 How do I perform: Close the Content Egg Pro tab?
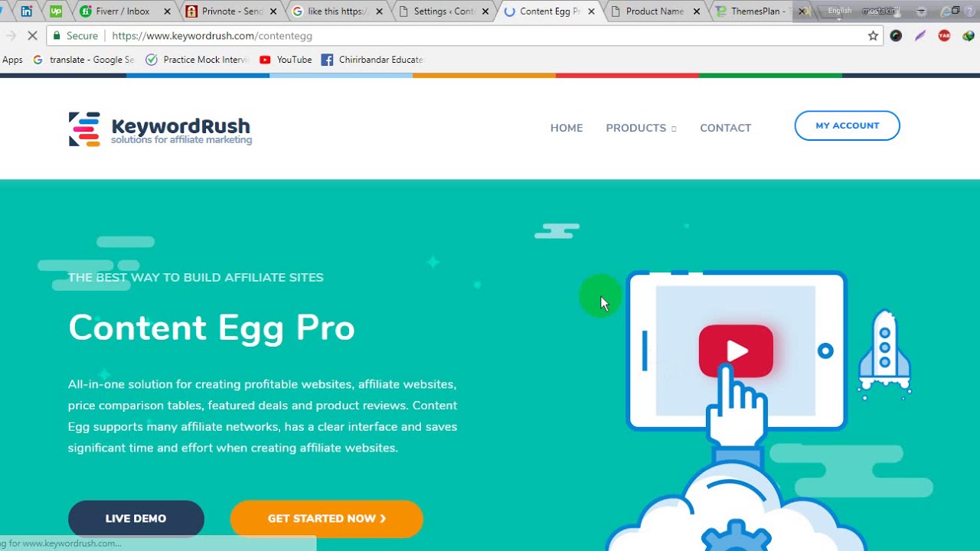591,11
